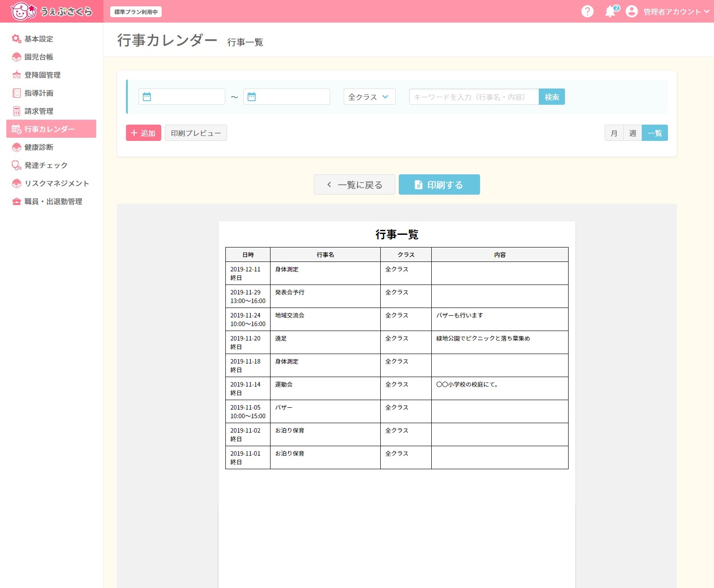Click the お泊り保育 event on 2019-11-01

[290, 453]
